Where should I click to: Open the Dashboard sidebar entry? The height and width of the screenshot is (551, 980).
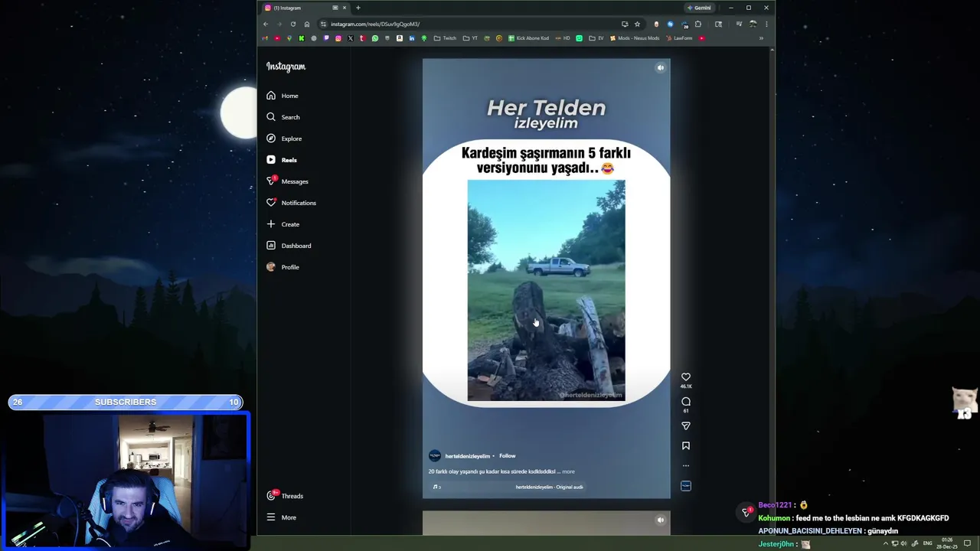click(289, 246)
